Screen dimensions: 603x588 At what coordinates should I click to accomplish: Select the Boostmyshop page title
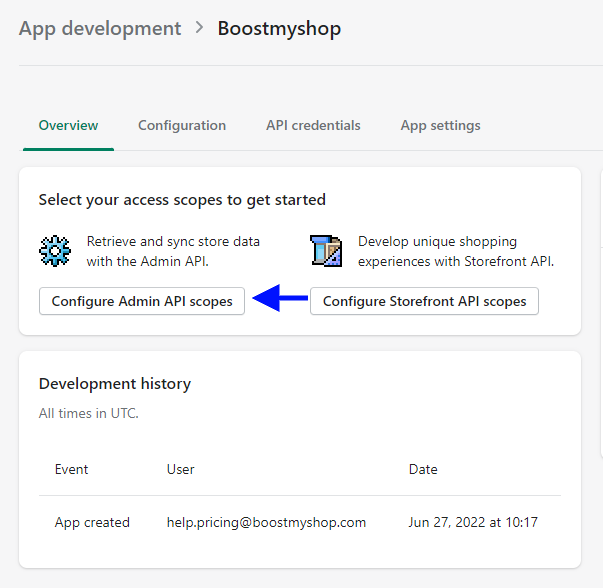[279, 28]
